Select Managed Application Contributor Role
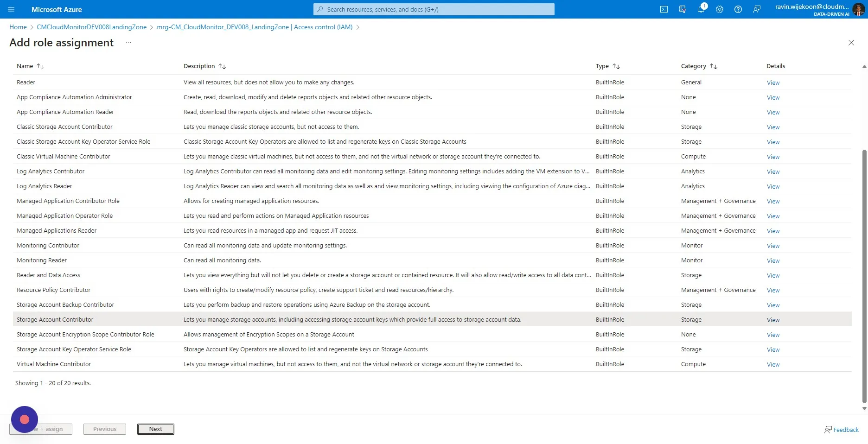The image size is (868, 444). 432,201
